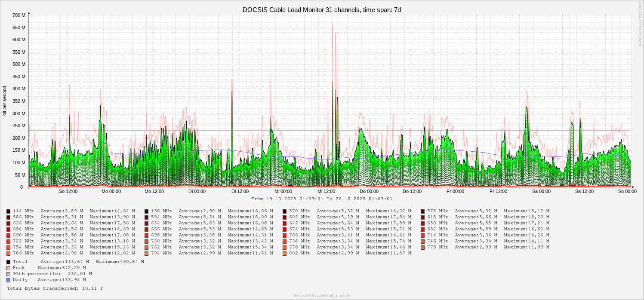Click the Total bytes transferred text

coord(55,288)
